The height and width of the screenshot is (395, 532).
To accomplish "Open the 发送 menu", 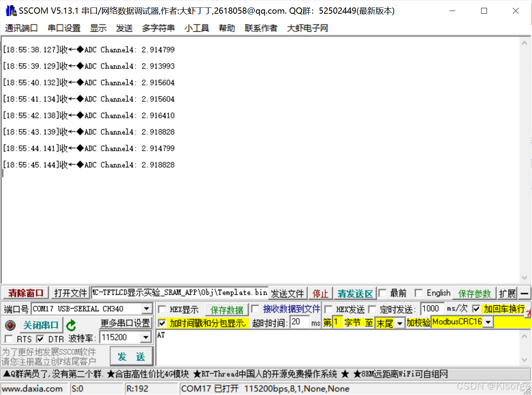I will tap(124, 28).
